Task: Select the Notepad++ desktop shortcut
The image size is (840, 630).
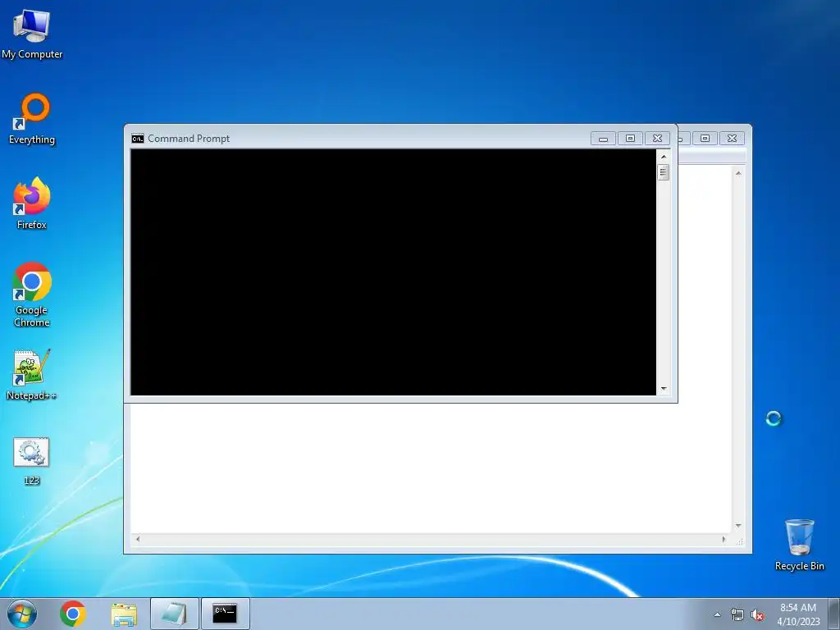Action: (32, 375)
